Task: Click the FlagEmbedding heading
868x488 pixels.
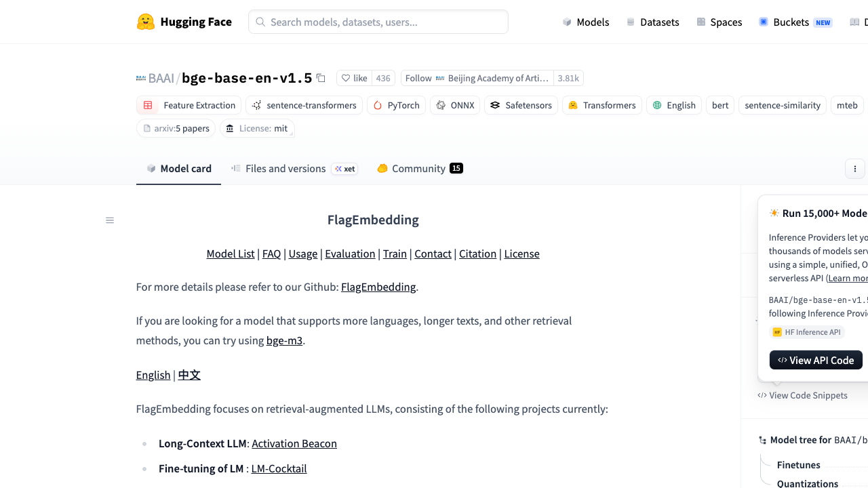Action: click(373, 220)
